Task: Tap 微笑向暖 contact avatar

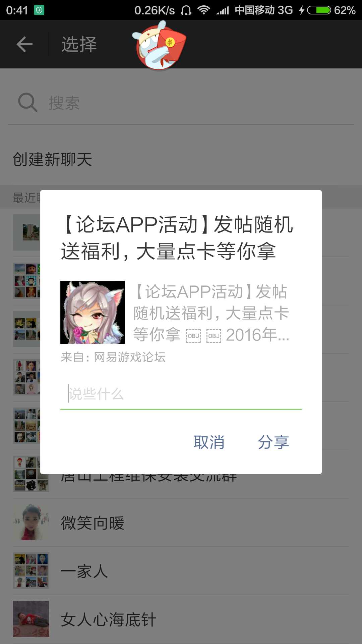Action: (31, 522)
